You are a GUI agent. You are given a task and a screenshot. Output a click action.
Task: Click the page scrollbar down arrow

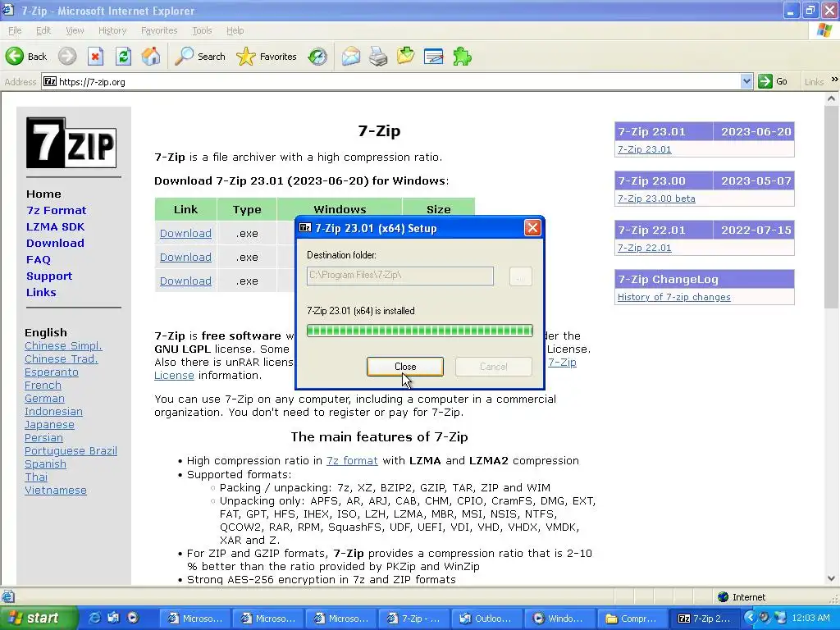tap(832, 578)
